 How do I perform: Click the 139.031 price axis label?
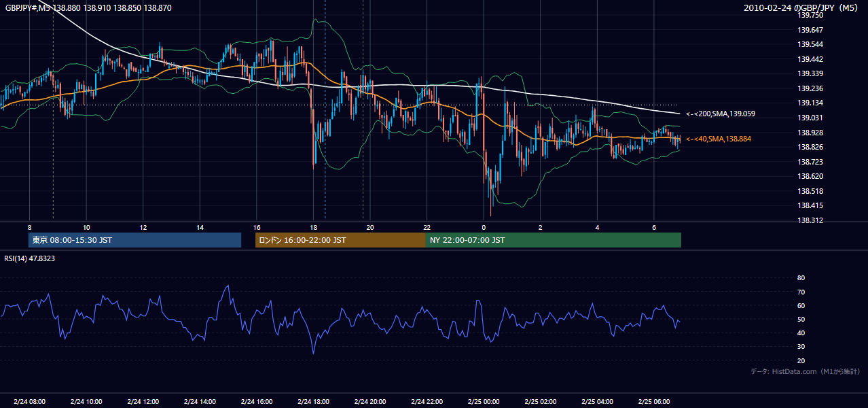(811, 118)
